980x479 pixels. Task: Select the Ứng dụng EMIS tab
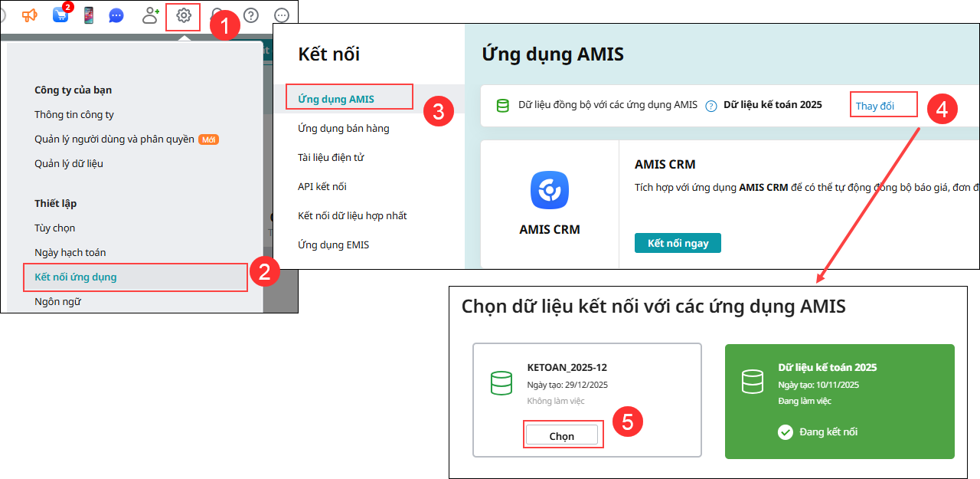point(333,244)
